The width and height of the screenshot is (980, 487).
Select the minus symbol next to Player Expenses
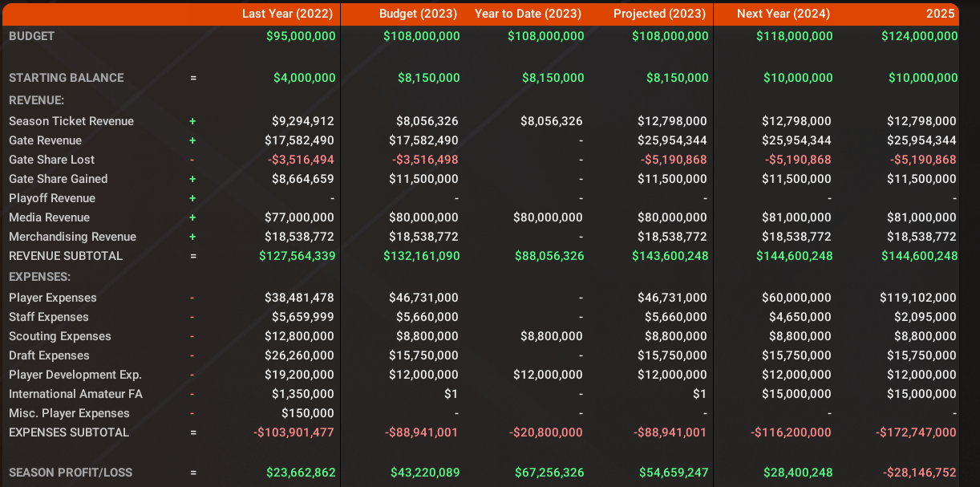tap(192, 298)
